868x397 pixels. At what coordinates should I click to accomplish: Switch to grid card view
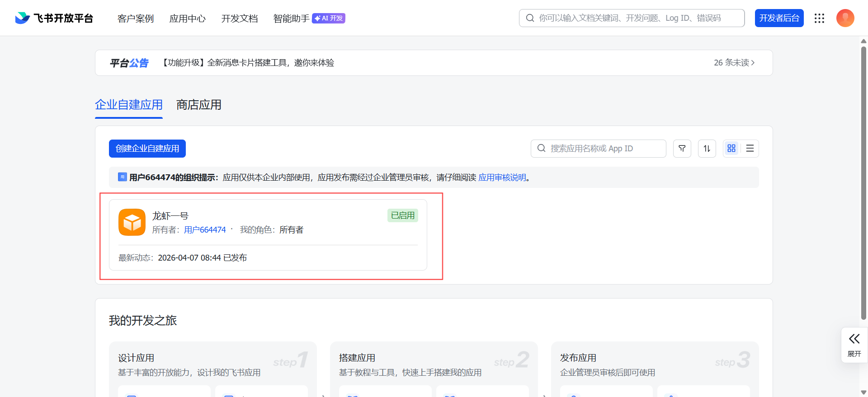click(731, 149)
